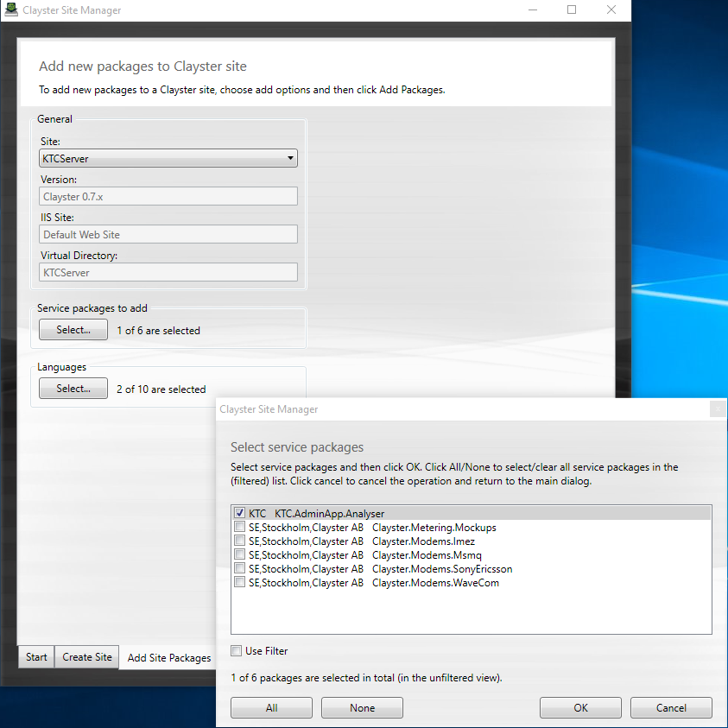The width and height of the screenshot is (728, 728).
Task: Select the Add Site Packages tab
Action: pos(169,658)
